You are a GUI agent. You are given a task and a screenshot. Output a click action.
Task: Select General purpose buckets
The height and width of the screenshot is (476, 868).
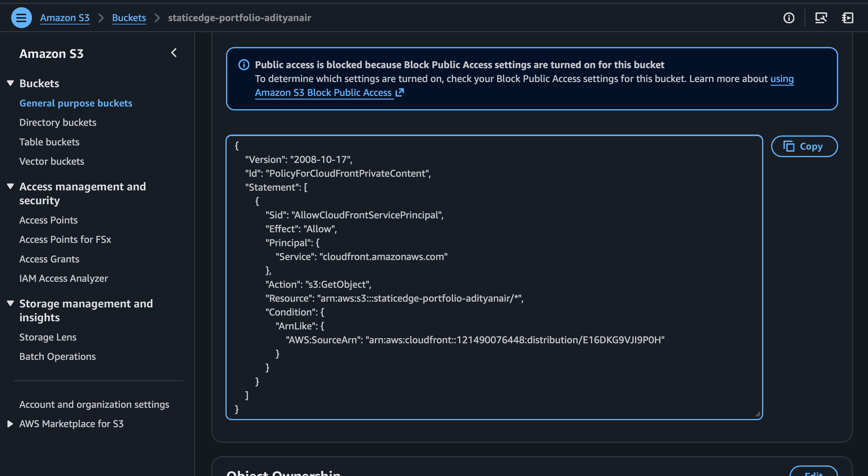pyautogui.click(x=76, y=103)
